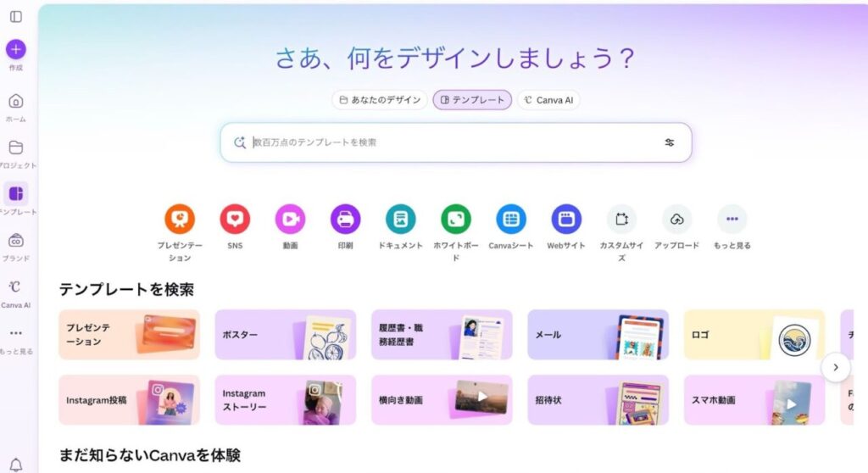868x473 pixels.
Task: Open search filter options icon
Action: (670, 142)
